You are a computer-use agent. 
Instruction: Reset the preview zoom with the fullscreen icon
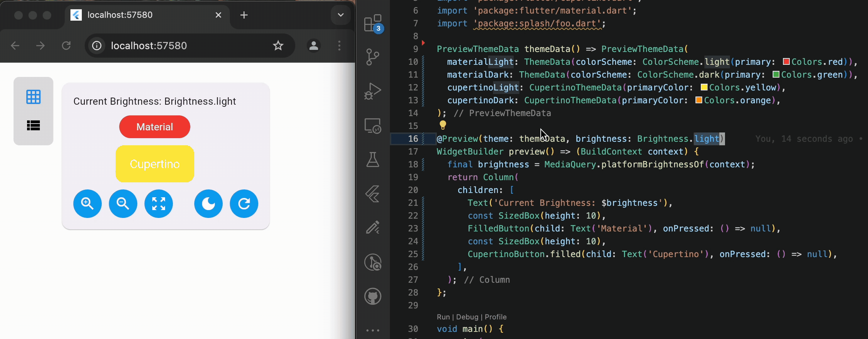[x=159, y=204]
